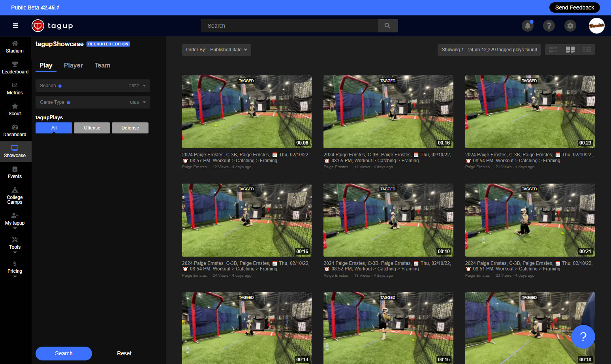Open the Scout star icon
The image size is (611, 364).
[15, 106]
